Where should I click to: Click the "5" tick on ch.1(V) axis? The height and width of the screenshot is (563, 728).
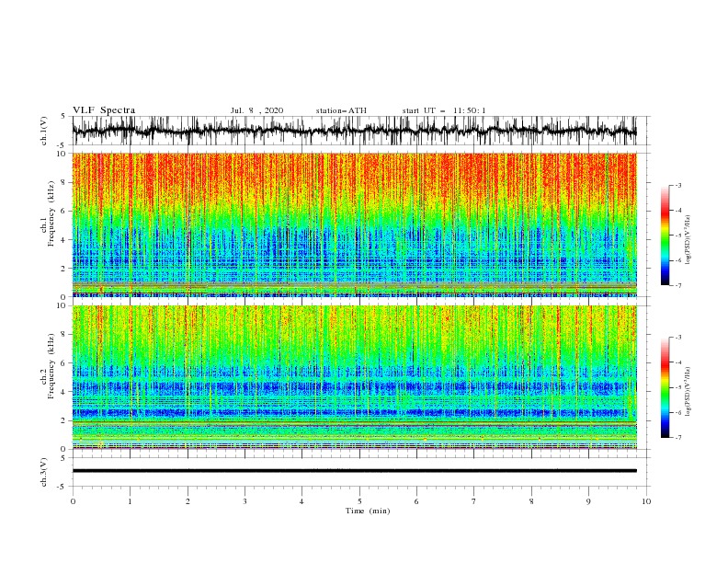[x=64, y=117]
